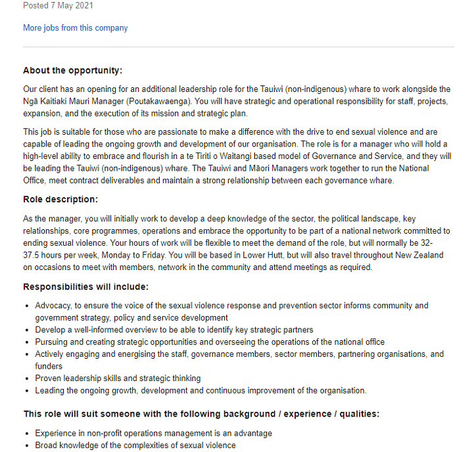Click the Broad knowledge of complexities bullet

(135, 445)
